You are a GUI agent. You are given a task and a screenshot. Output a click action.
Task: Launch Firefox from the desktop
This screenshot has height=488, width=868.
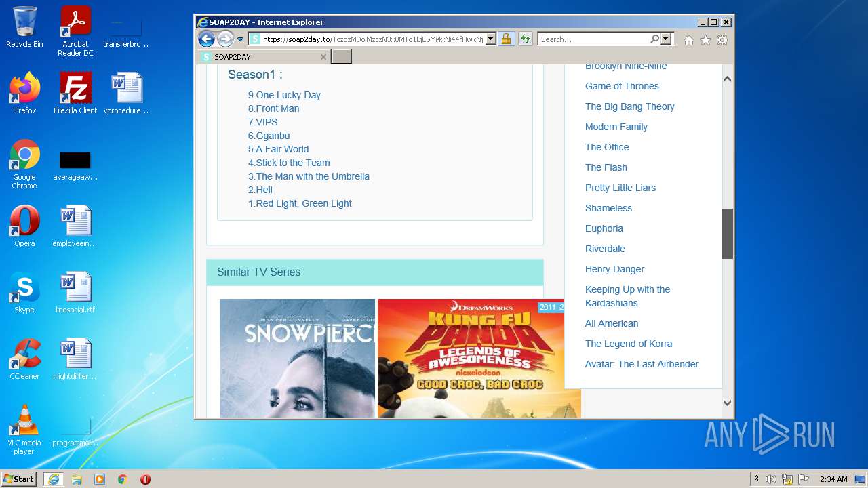pos(24,94)
